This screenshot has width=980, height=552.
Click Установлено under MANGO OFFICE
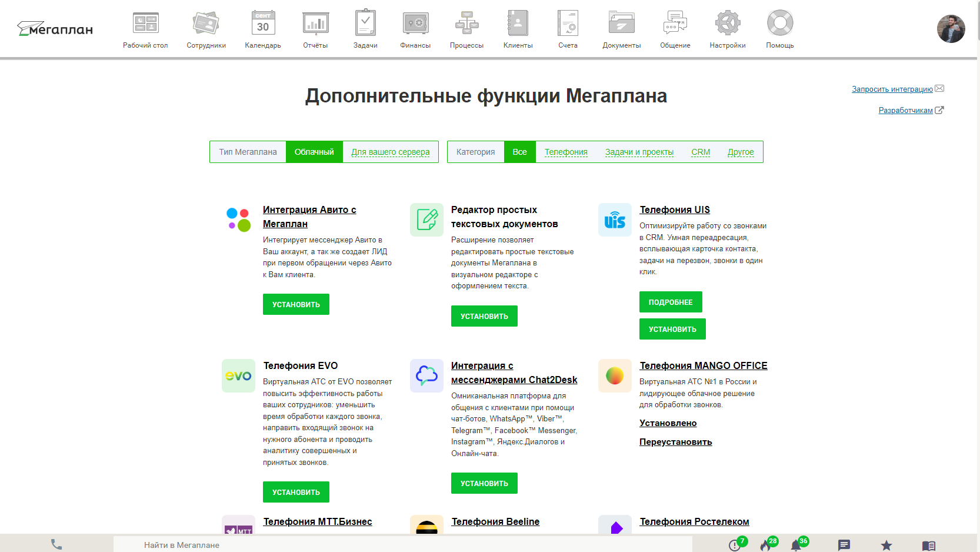[x=668, y=423]
